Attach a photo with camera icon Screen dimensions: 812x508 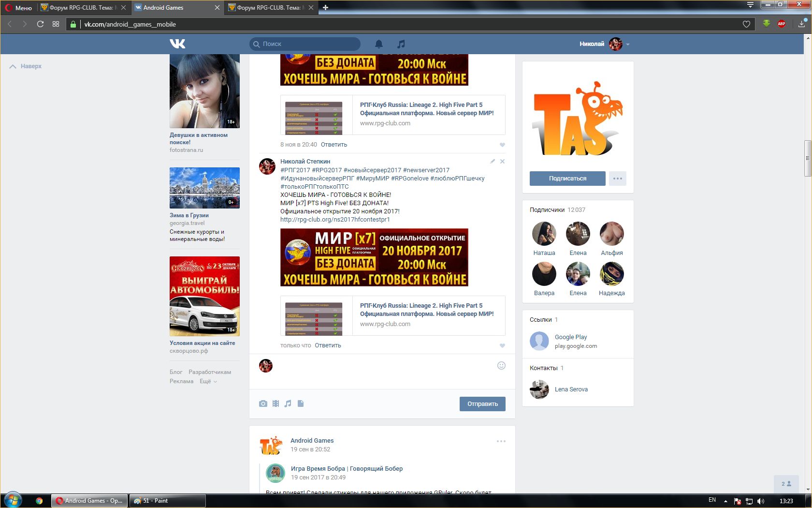[x=263, y=403]
